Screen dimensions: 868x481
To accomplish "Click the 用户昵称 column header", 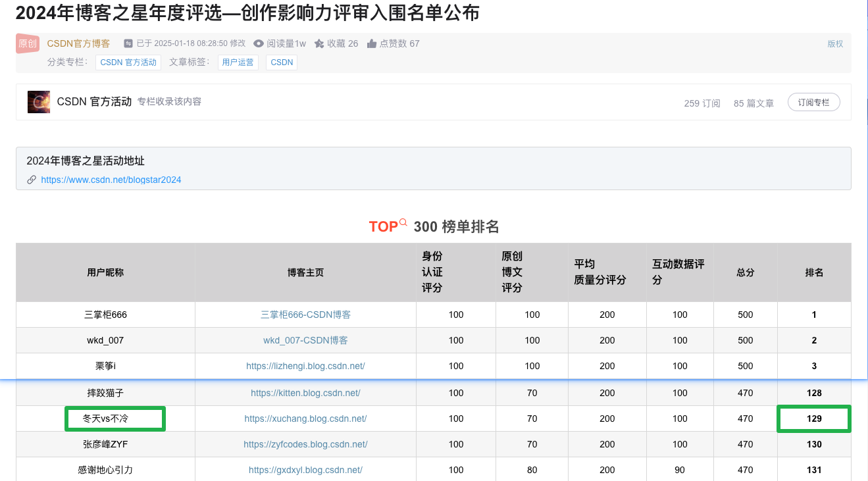I will click(x=105, y=272).
